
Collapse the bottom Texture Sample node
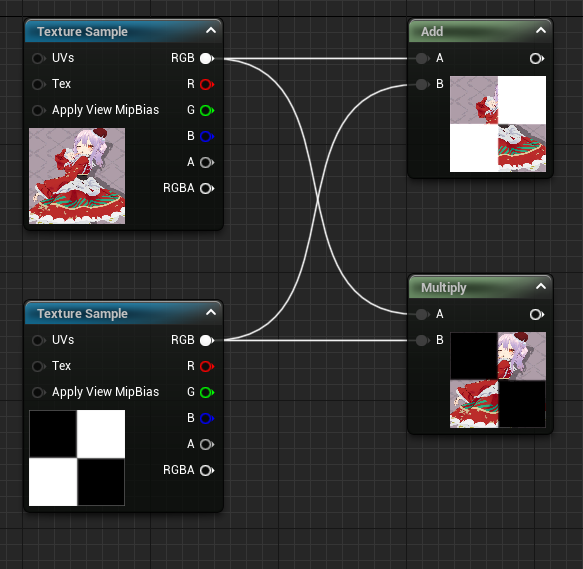211,312
